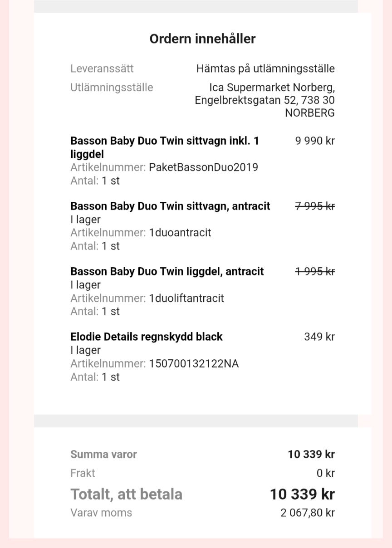Click the struck-through 7 995 kr price
The image size is (392, 548).
315,206
